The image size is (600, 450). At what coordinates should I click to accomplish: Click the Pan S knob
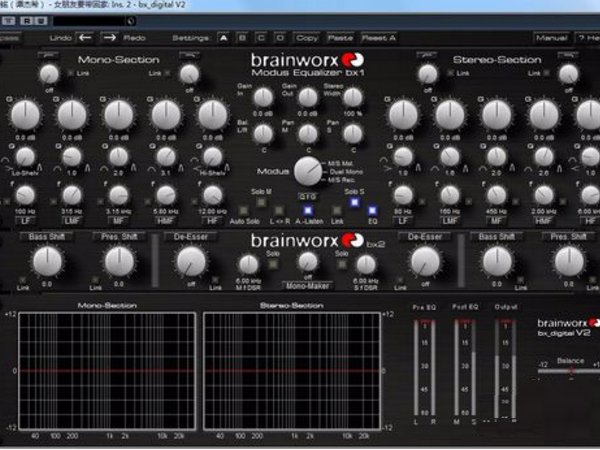352,134
